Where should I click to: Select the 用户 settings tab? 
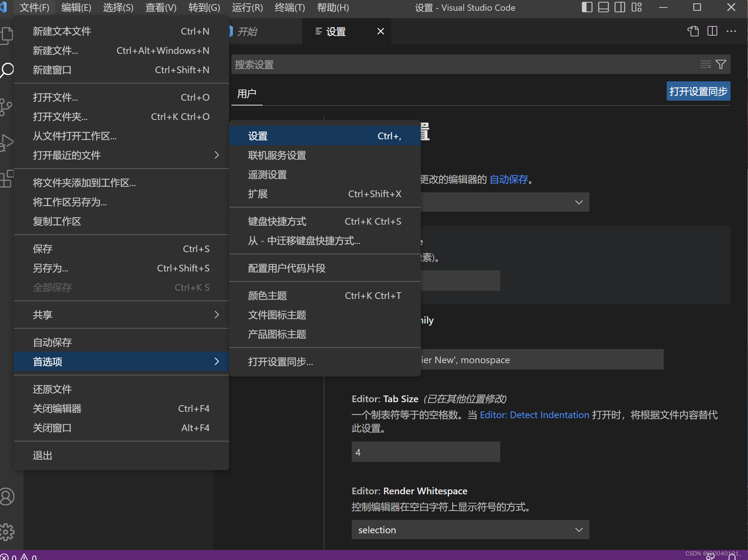pyautogui.click(x=247, y=94)
